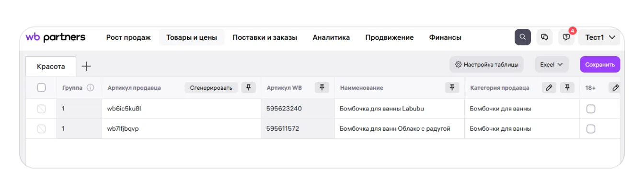Check 18+ box for Бомбочка Labubu row

(x=591, y=109)
